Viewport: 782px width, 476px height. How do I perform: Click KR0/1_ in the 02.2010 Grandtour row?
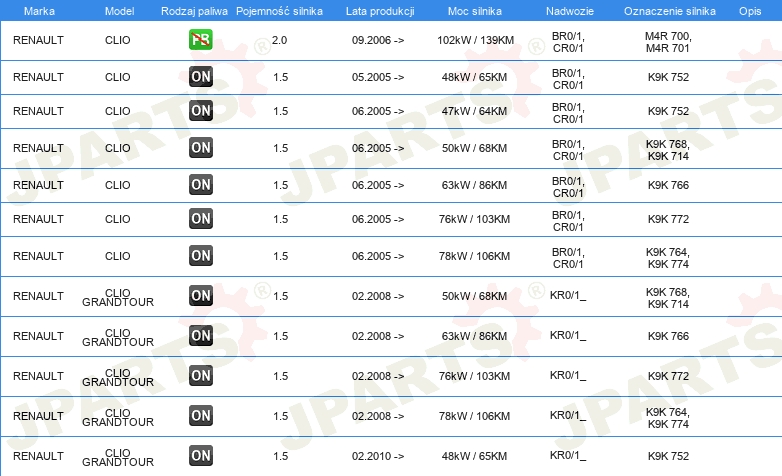(568, 455)
